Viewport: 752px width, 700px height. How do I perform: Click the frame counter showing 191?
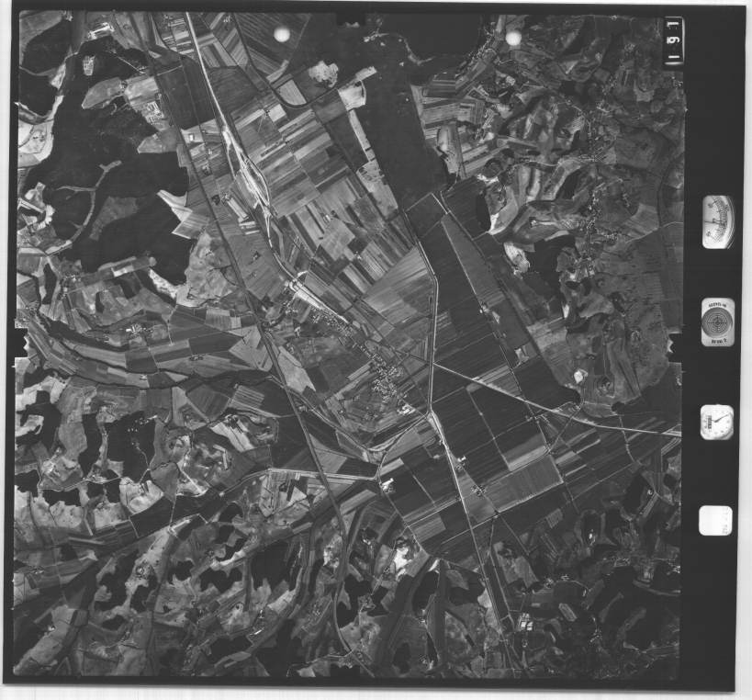coord(673,41)
